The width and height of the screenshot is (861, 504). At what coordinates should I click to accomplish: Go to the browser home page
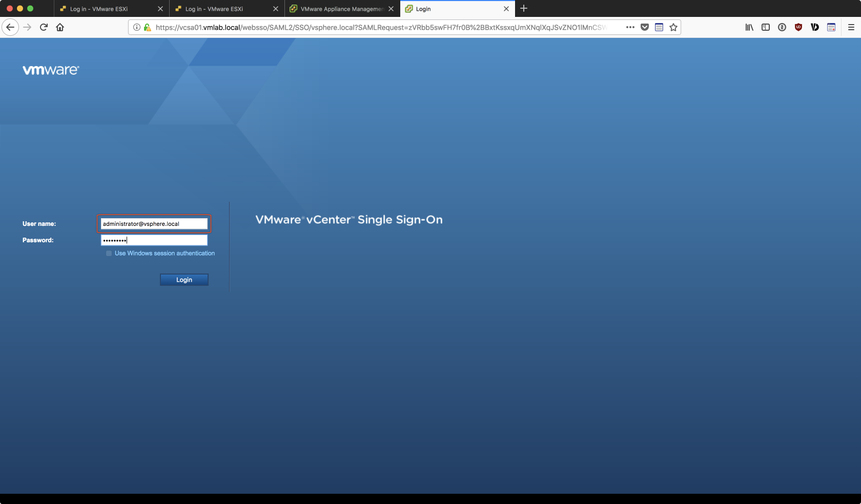pyautogui.click(x=60, y=27)
